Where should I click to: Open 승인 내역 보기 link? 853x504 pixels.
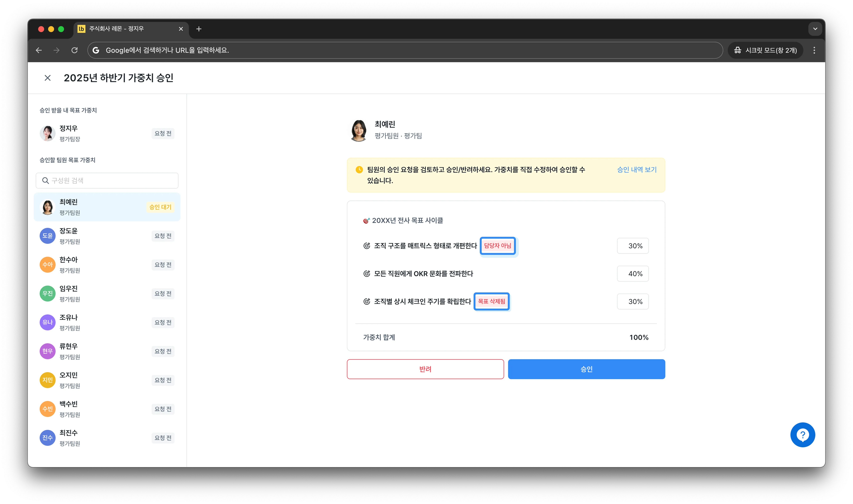pyautogui.click(x=637, y=169)
